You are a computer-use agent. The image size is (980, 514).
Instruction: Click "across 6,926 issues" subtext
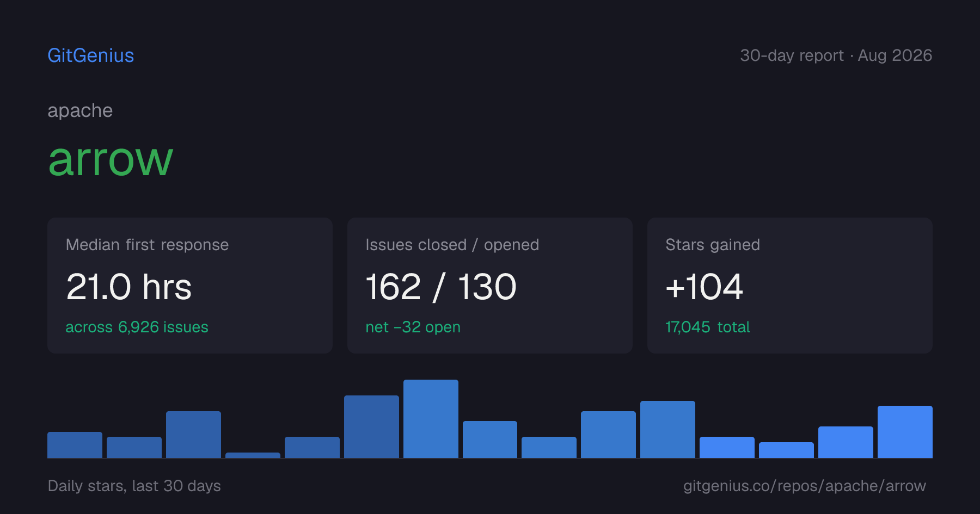(137, 327)
